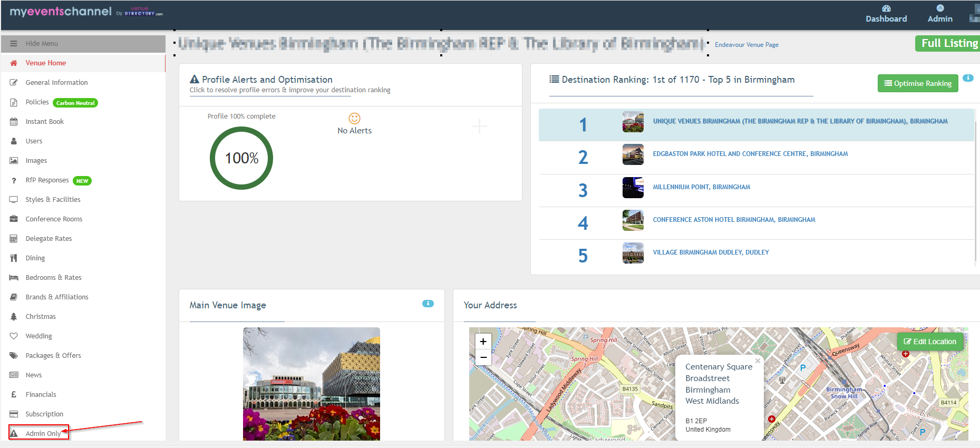
Task: Click the Conference Rooms briefcase icon
Action: 14,219
